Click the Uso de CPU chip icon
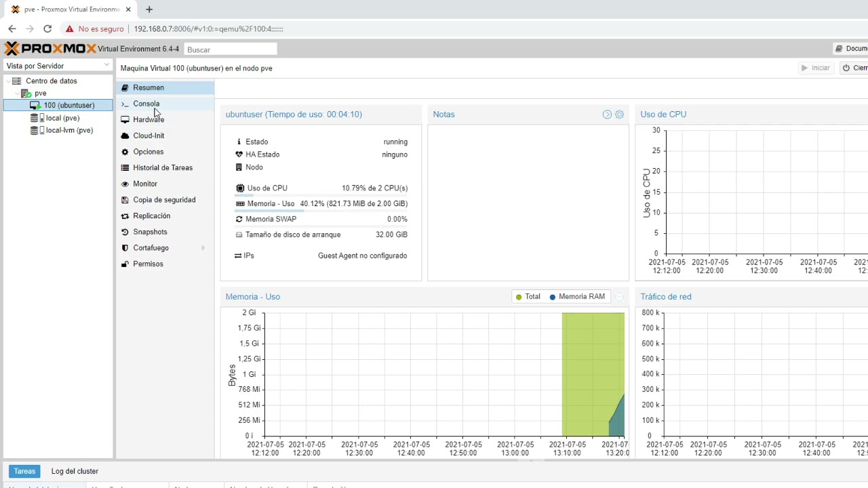The width and height of the screenshot is (868, 488). click(x=239, y=188)
